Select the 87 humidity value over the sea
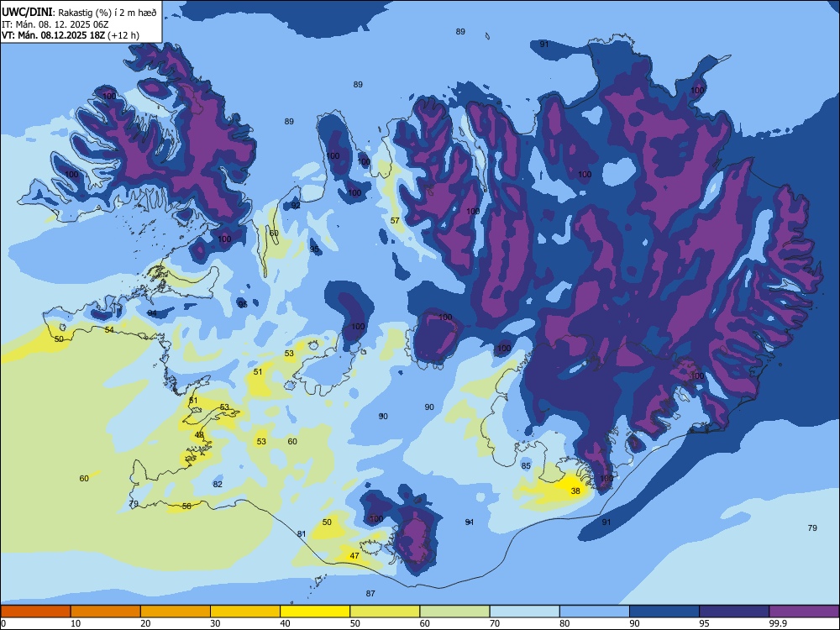840x630 pixels. click(x=370, y=593)
